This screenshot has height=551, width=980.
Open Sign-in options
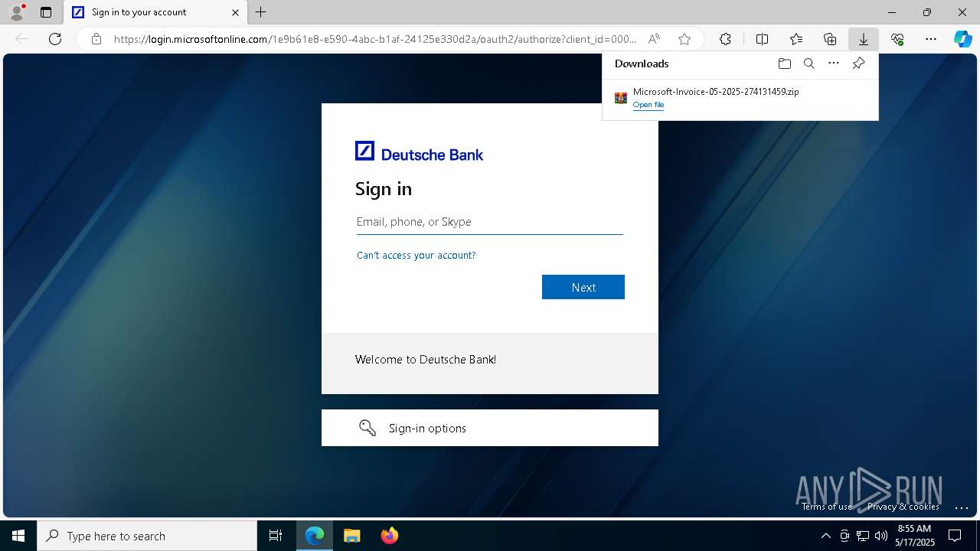click(490, 428)
